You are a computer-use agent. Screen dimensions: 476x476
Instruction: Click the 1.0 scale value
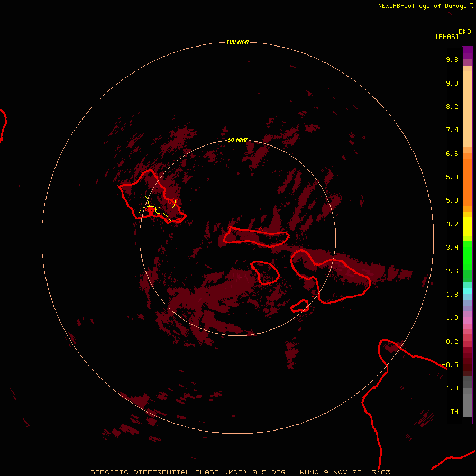click(452, 318)
